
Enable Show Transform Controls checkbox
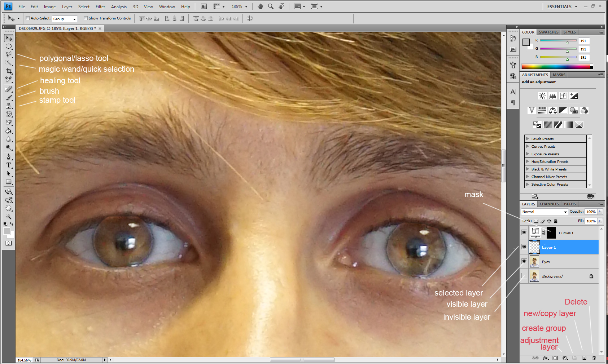pos(86,18)
